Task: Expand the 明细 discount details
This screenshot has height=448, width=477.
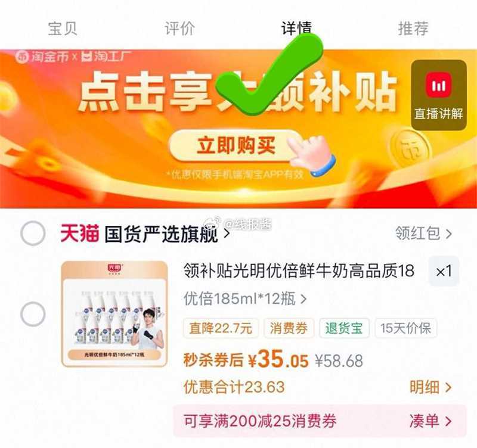Action: [x=430, y=387]
